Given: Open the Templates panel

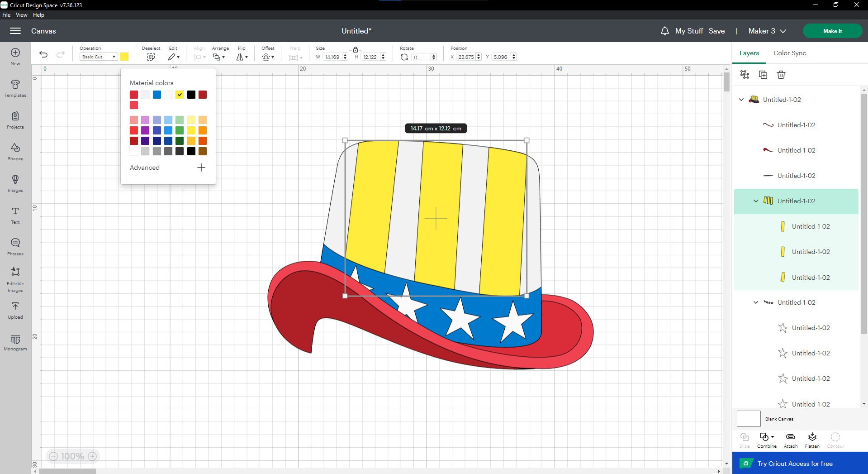Looking at the screenshot, I should (15, 88).
